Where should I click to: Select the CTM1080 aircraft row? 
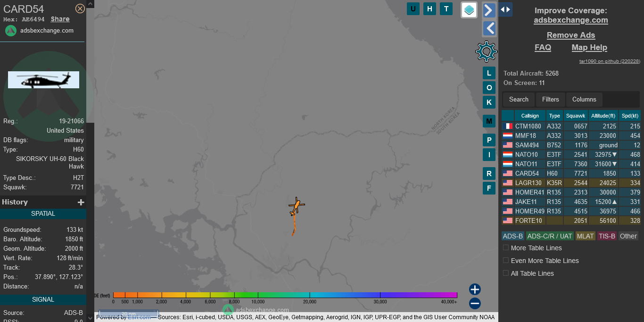tap(571, 126)
